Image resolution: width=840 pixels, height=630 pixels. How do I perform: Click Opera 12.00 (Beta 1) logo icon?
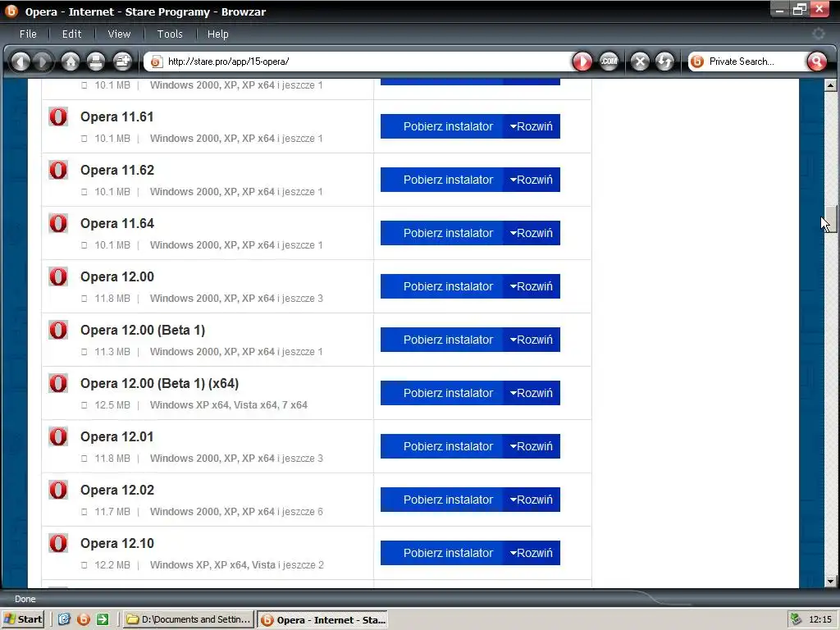58,330
